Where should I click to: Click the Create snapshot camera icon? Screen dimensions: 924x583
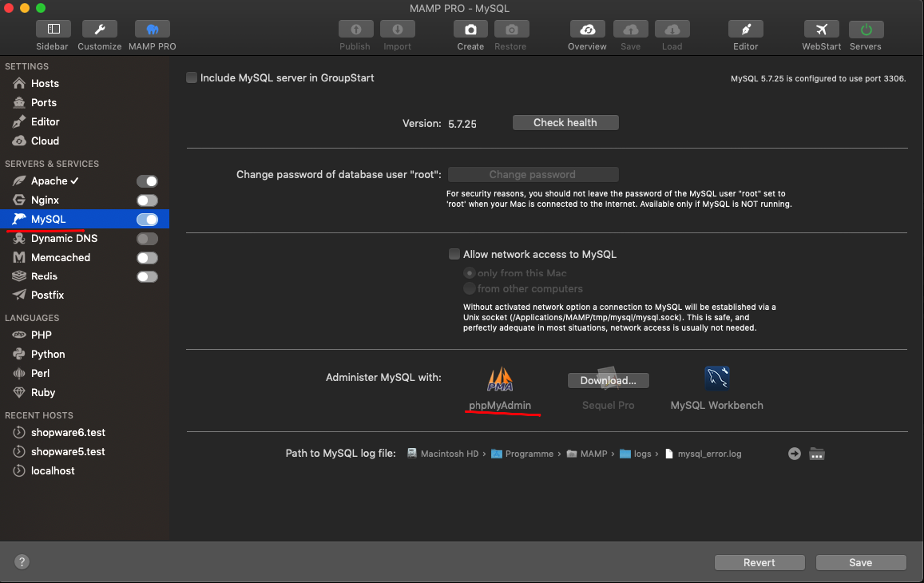tap(470, 30)
